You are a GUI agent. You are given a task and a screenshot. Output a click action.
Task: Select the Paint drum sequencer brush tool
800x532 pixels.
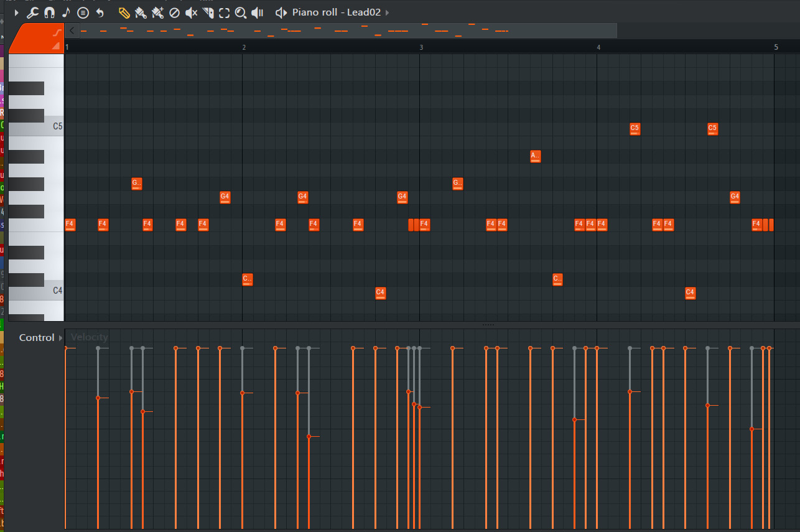pos(157,12)
